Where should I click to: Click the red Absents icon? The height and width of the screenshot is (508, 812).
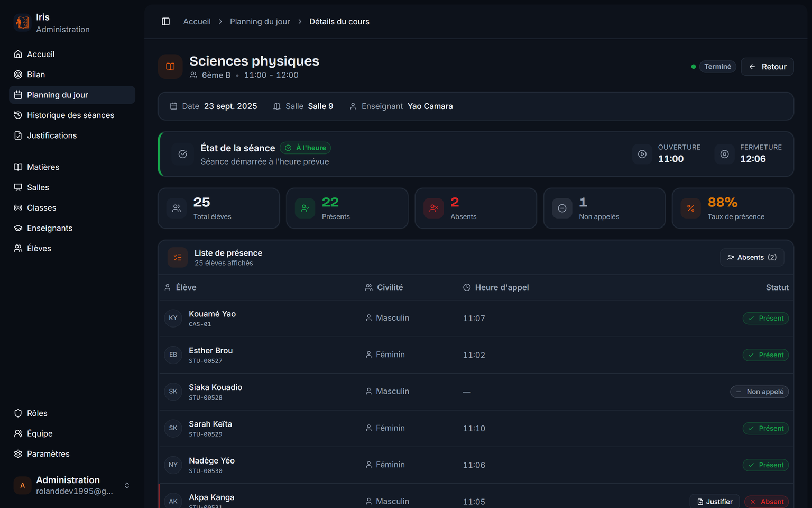point(433,208)
